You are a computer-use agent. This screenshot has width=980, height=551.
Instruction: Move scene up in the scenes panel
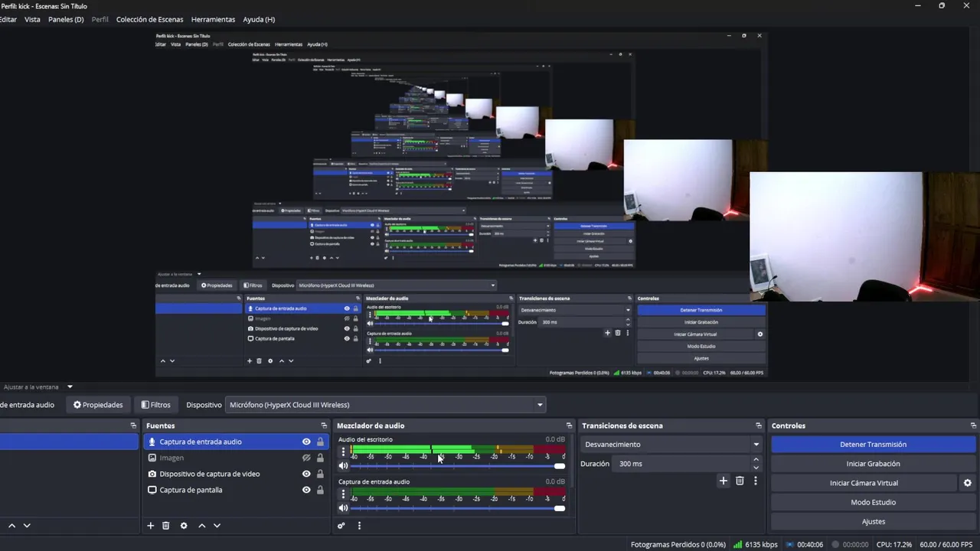coord(11,526)
